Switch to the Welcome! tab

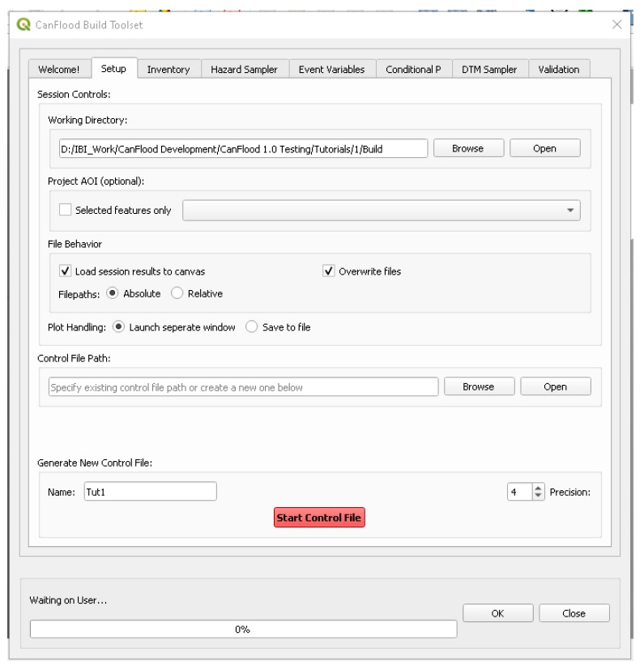59,69
